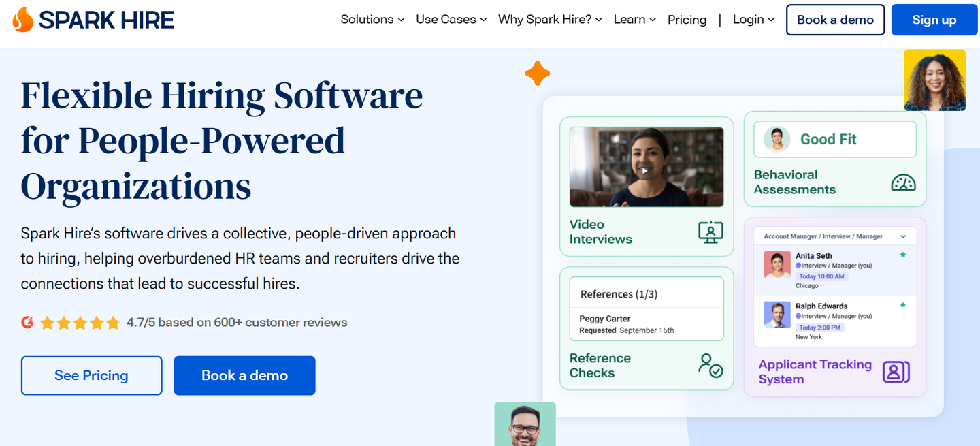Click the Good Fit result box
This screenshot has height=446, width=980.
tap(835, 139)
